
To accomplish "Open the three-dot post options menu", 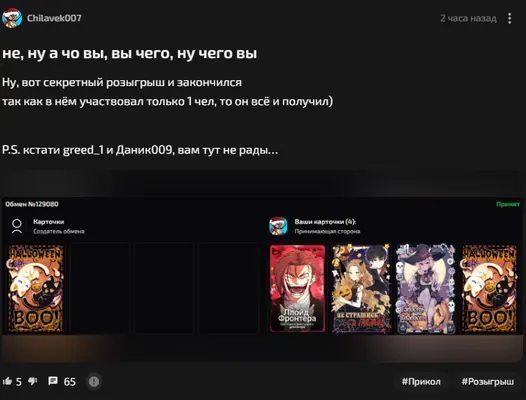I will click(509, 18).
